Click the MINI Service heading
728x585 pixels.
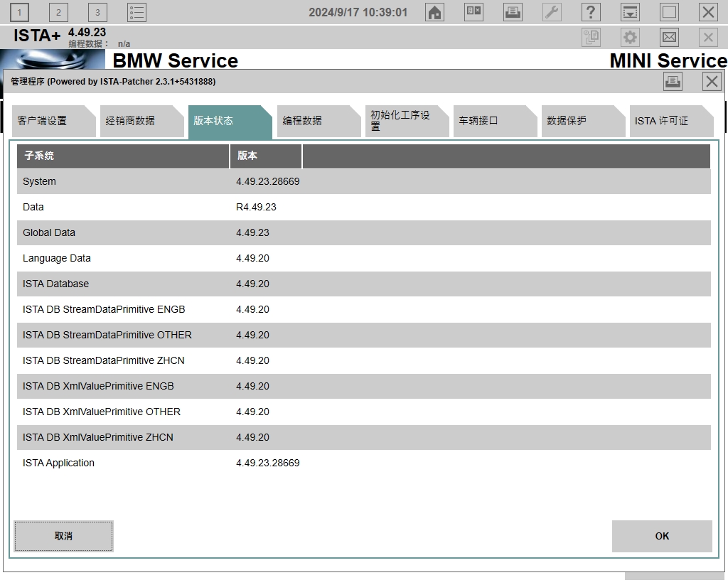pyautogui.click(x=668, y=61)
